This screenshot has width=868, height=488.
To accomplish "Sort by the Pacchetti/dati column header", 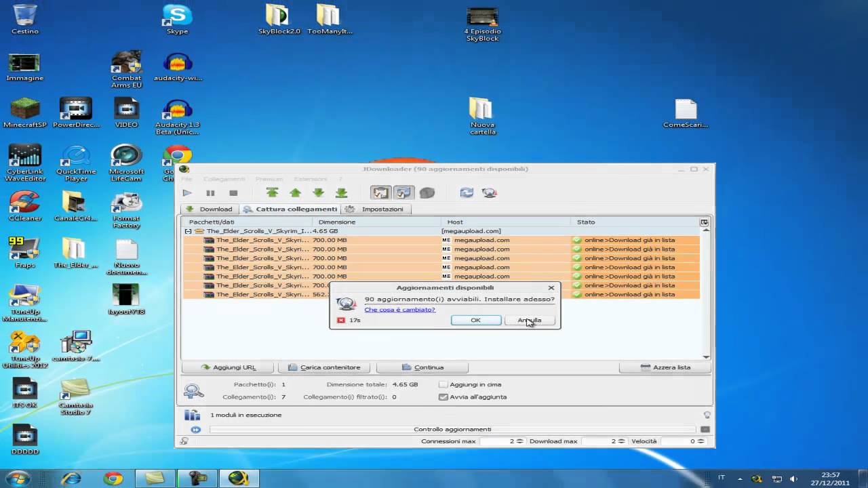I will [247, 222].
